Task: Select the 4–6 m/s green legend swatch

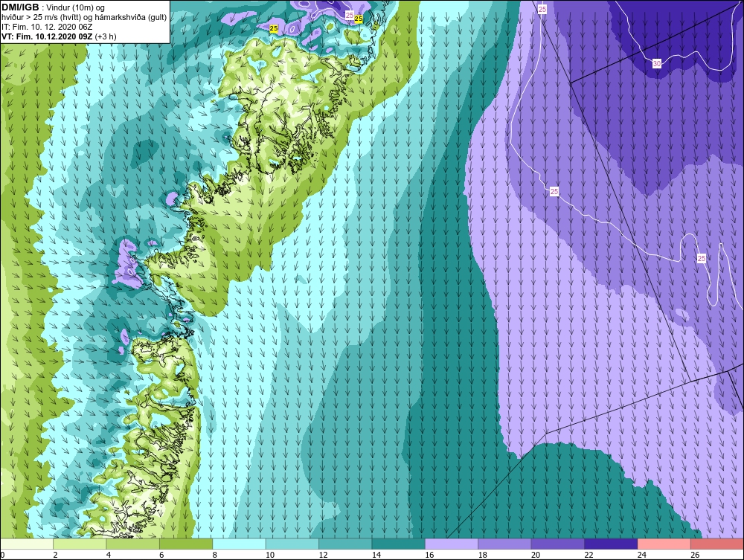Action: coord(133,544)
